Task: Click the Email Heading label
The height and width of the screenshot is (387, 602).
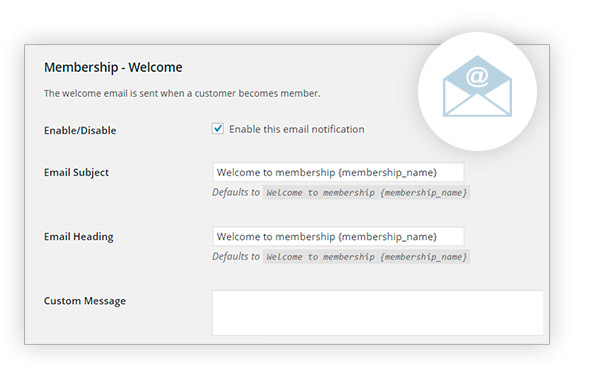Action: coord(79,237)
